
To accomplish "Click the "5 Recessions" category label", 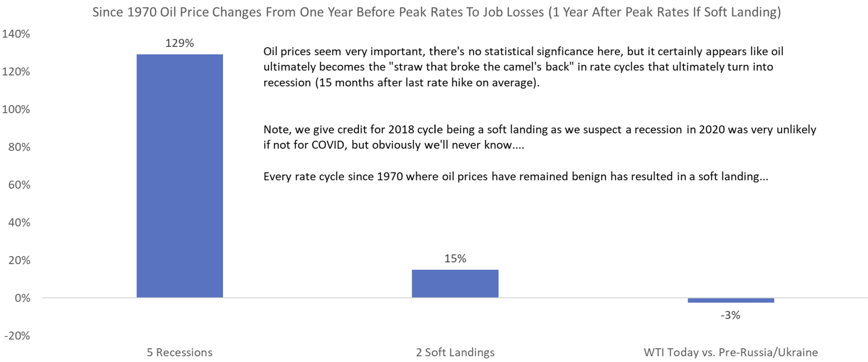I will (x=180, y=352).
